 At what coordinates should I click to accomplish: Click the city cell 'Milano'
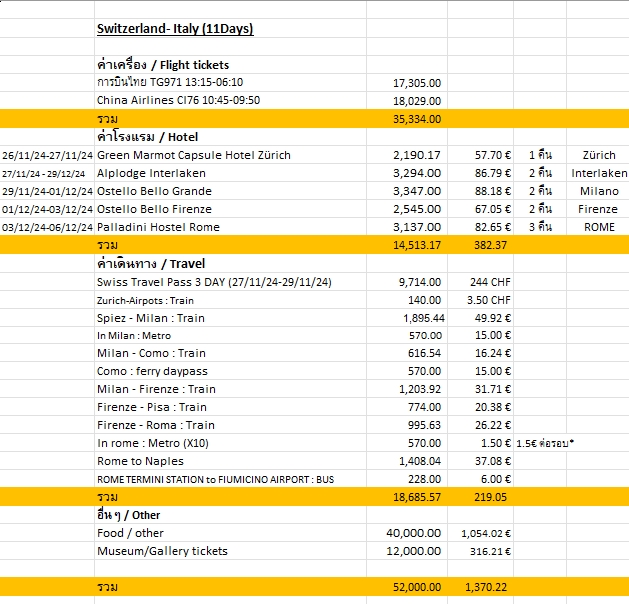(599, 191)
